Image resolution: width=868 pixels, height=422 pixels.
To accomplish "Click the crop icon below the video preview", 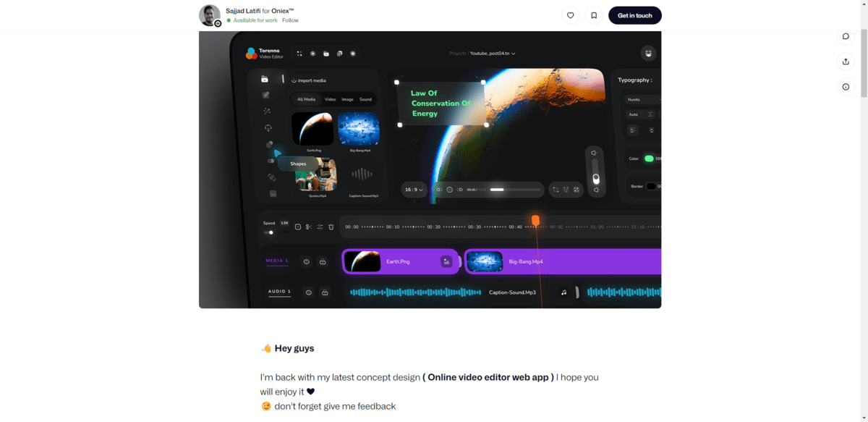I will click(x=556, y=190).
